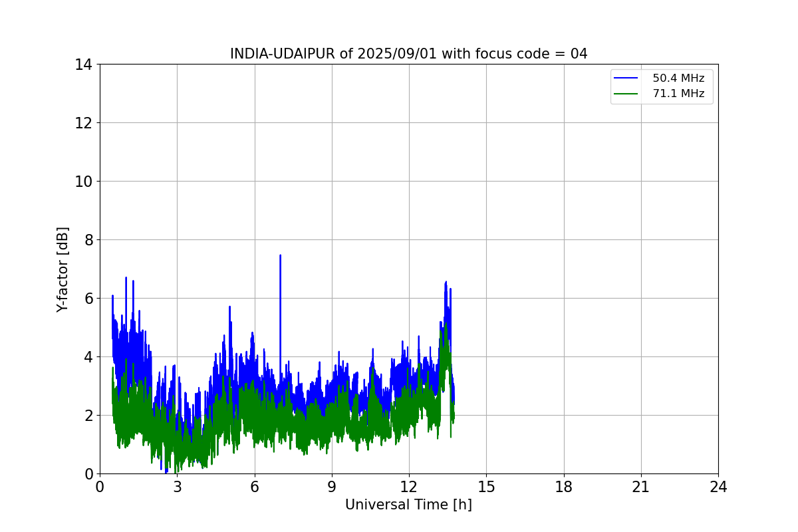Click x-axis tick label 9
798x532 pixels.
click(x=332, y=487)
